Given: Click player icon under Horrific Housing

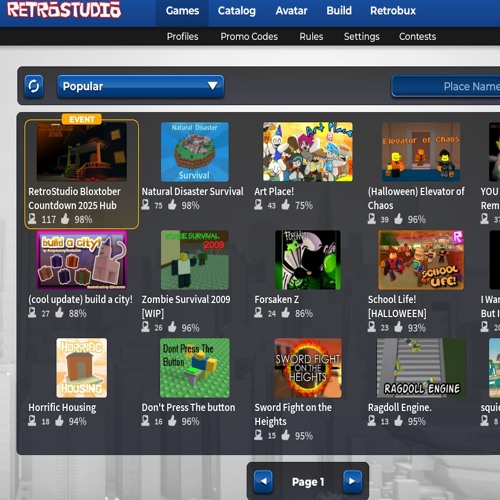Looking at the screenshot, I should pos(32,421).
